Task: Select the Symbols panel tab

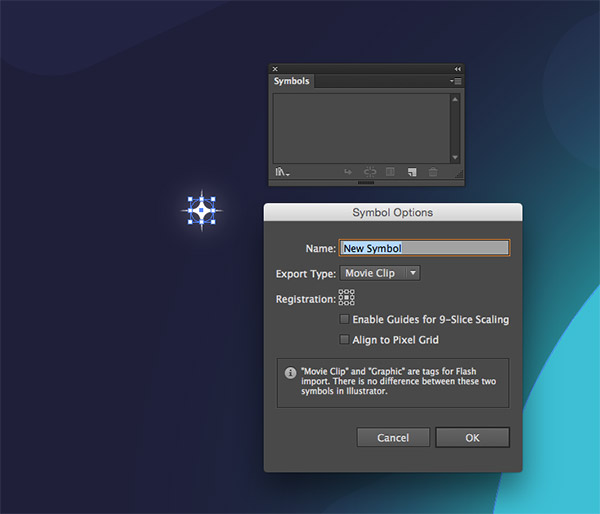Action: tap(292, 81)
